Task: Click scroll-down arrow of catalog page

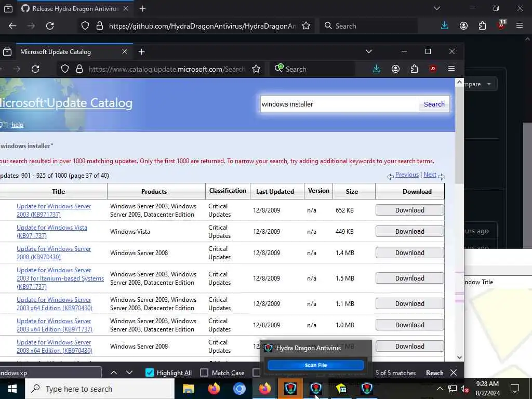Action: click(x=459, y=357)
